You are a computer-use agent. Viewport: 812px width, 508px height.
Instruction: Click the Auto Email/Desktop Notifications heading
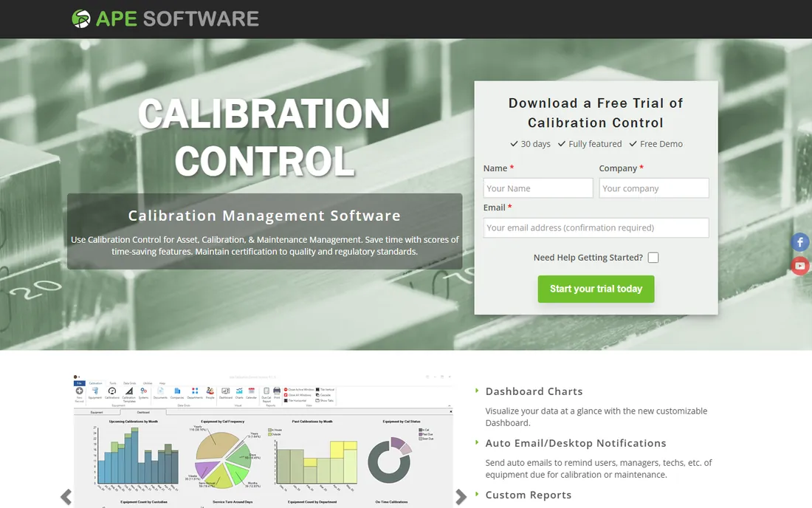click(x=575, y=443)
